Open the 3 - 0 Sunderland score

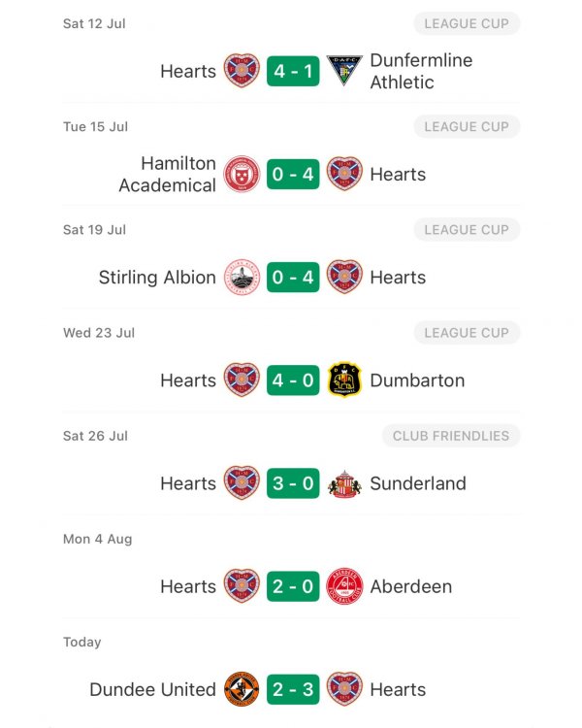(x=293, y=483)
